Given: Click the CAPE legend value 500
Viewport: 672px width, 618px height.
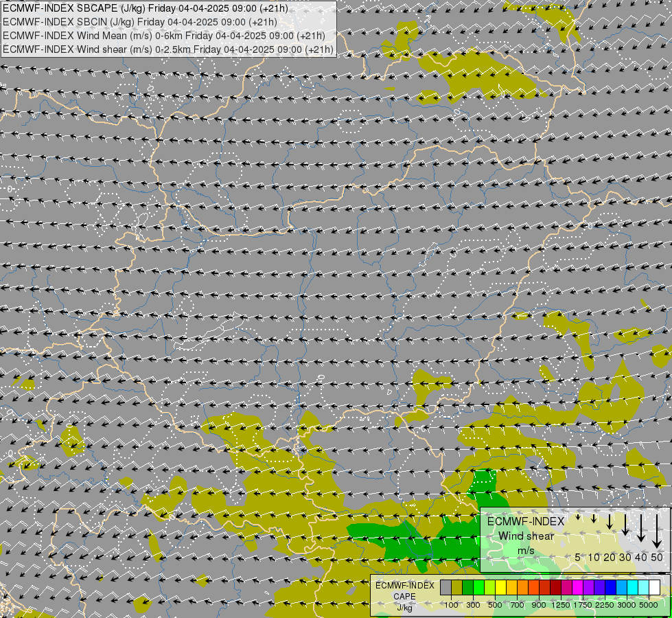Looking at the screenshot, I should pyautogui.click(x=495, y=605).
